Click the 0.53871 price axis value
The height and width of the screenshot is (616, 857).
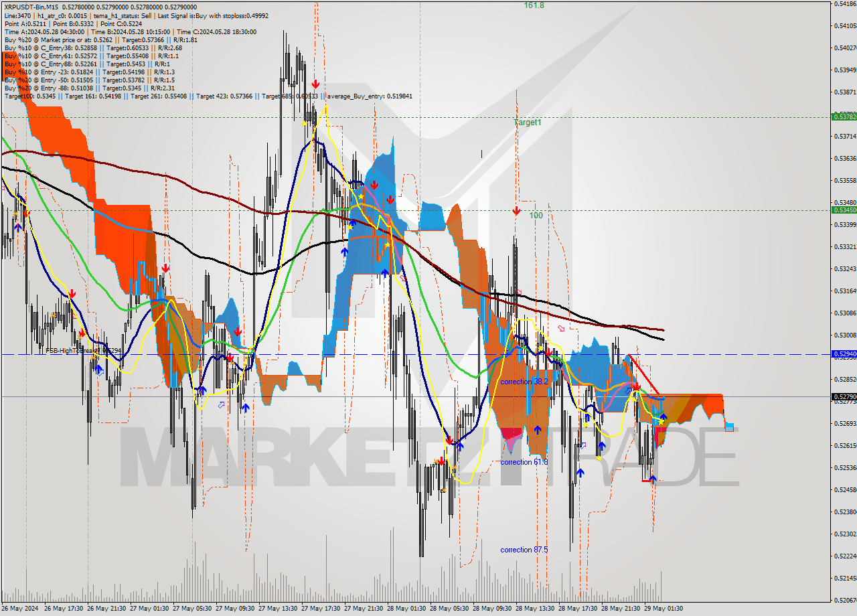[844, 92]
